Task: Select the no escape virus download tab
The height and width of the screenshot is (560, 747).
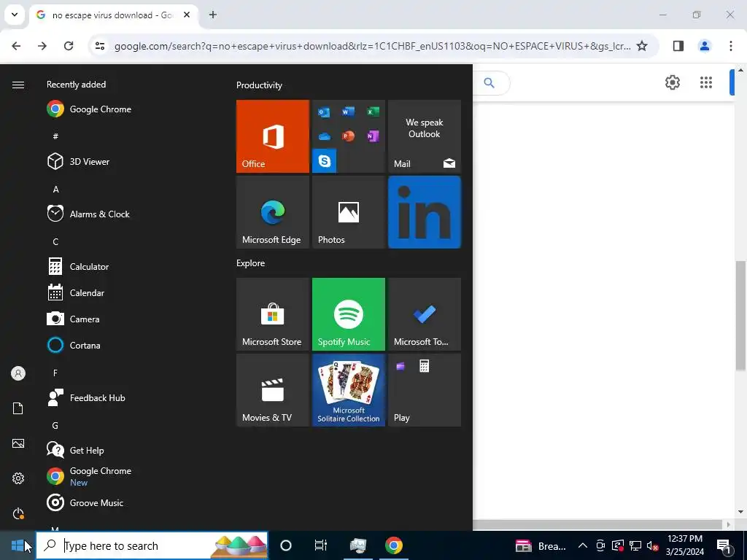Action: (x=113, y=15)
